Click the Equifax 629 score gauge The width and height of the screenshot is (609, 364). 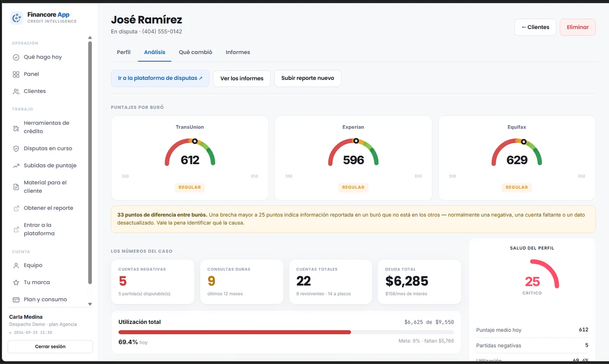point(517,153)
